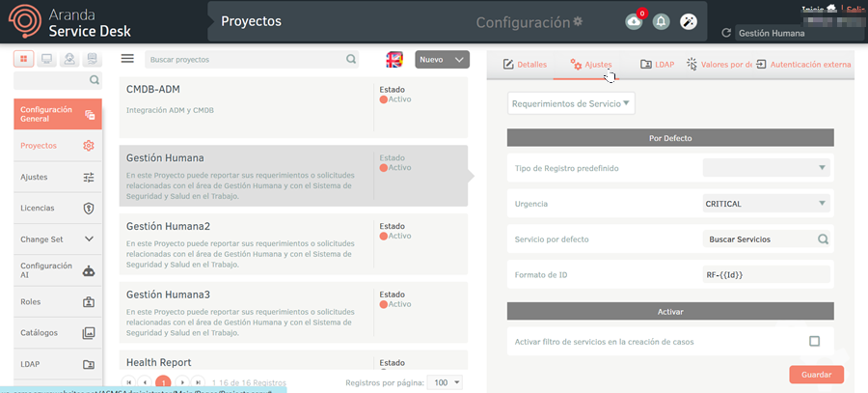868x393 pixels.
Task: Open Requerimientos de Servicio dropdown
Action: (571, 103)
